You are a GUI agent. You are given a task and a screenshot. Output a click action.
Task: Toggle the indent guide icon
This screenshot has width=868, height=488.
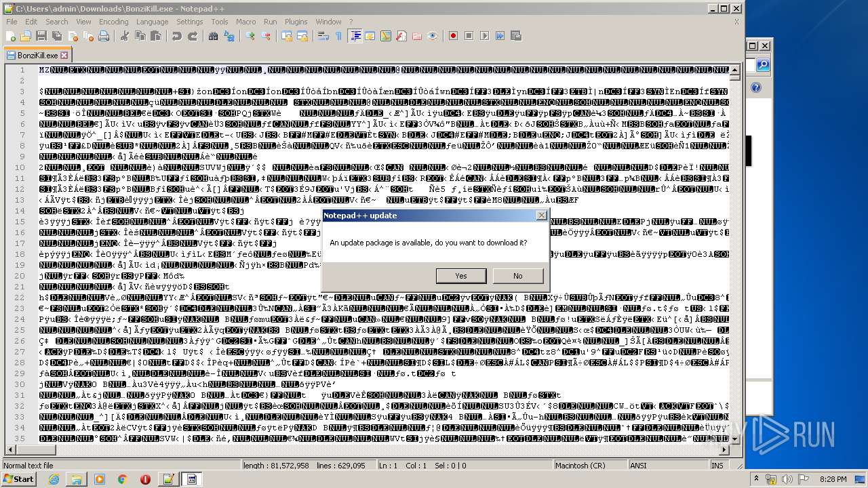click(x=355, y=36)
